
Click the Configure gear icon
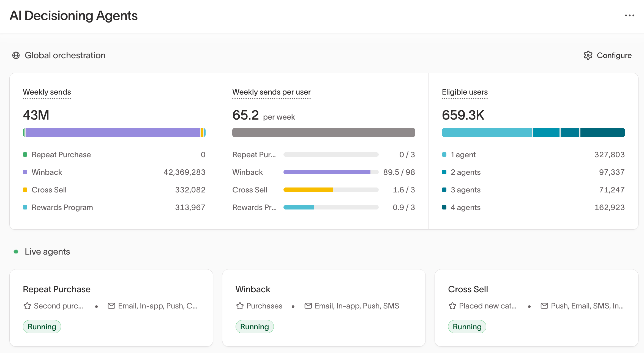tap(588, 55)
